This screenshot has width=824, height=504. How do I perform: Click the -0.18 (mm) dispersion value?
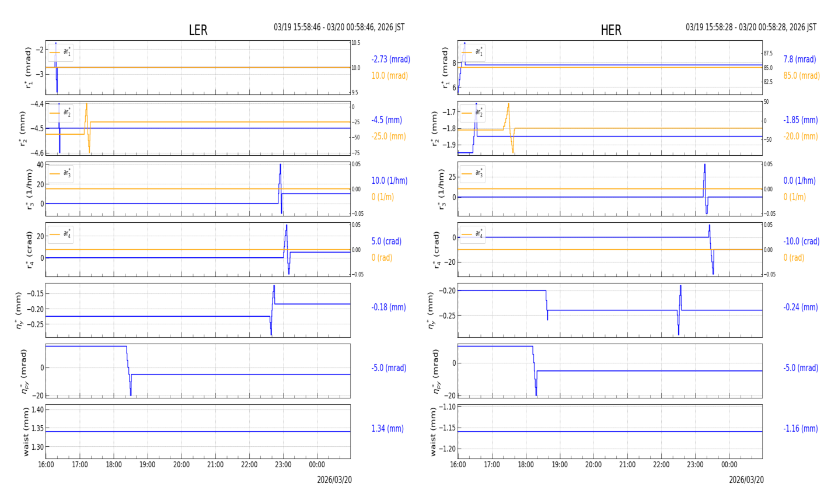389,307
